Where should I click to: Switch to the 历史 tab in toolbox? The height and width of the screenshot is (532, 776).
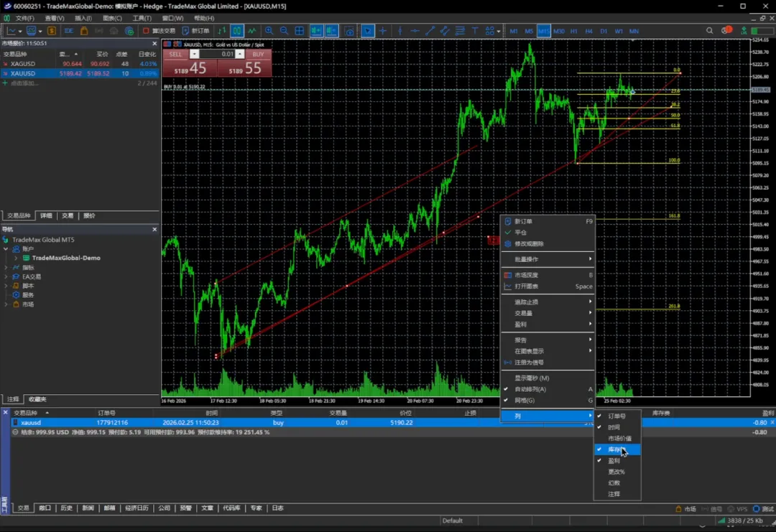(66, 508)
